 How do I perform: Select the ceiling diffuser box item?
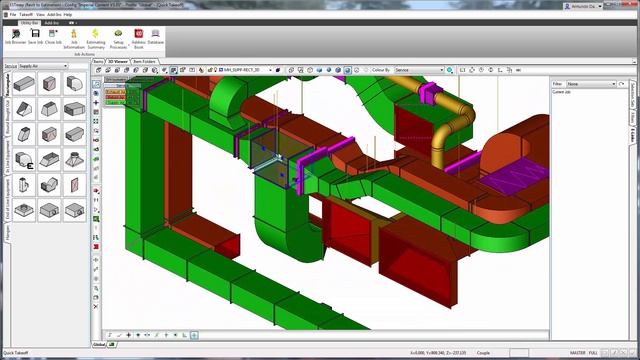click(24, 211)
